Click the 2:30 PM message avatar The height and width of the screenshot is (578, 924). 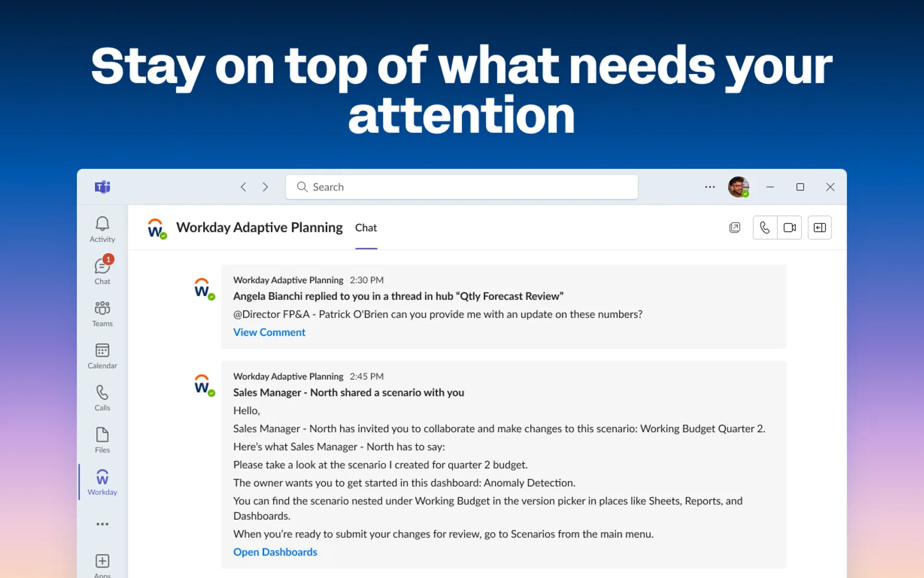point(204,288)
